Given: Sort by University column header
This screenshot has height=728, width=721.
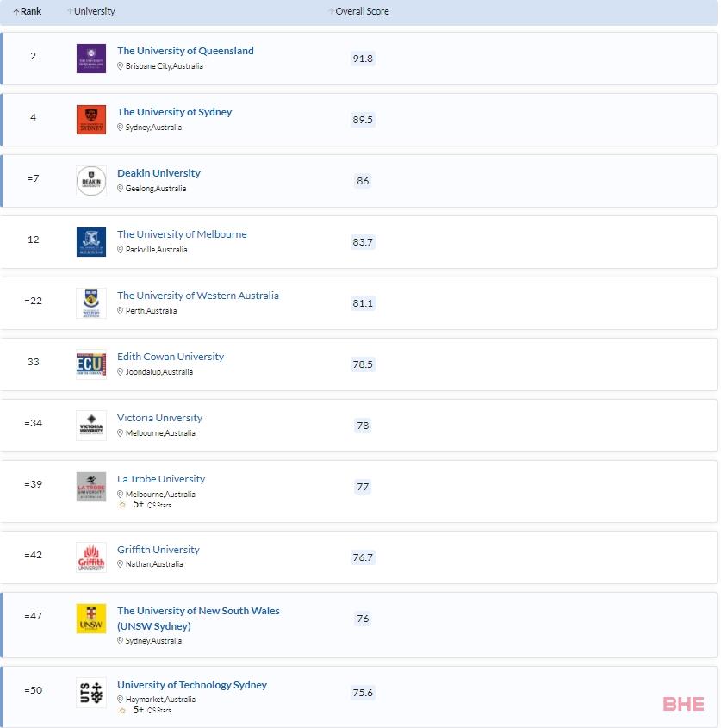Looking at the screenshot, I should coord(91,11).
